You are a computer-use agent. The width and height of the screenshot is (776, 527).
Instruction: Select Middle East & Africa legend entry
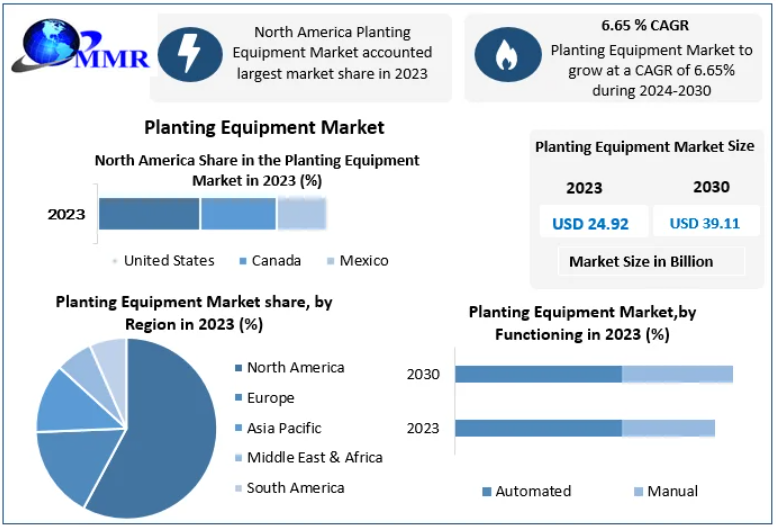pos(314,458)
